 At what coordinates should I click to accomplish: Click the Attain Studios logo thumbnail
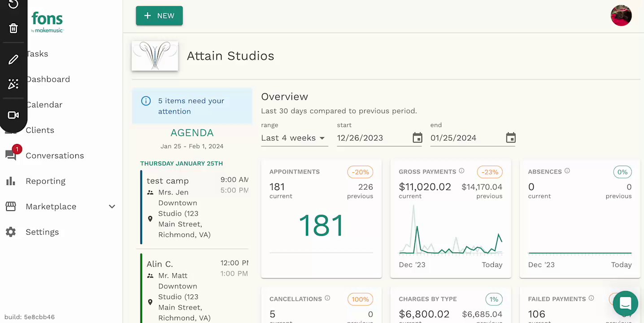click(155, 56)
